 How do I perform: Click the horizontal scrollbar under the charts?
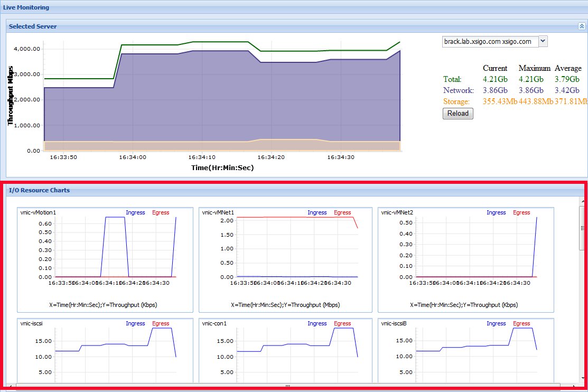pyautogui.click(x=288, y=386)
